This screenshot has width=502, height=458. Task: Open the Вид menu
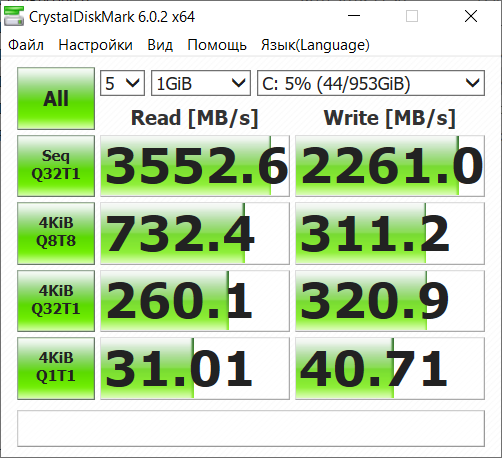160,45
